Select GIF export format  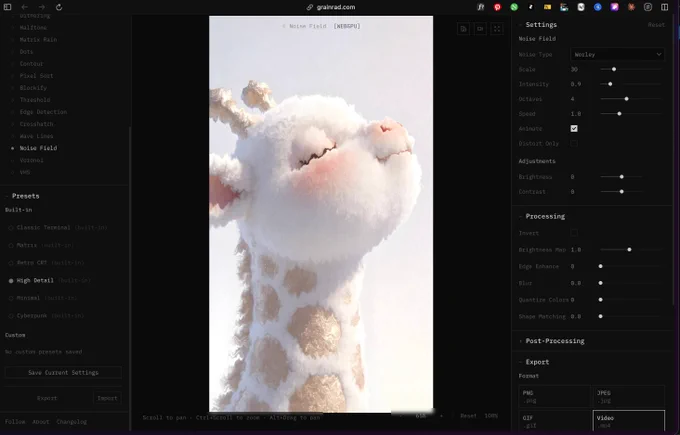(555, 421)
